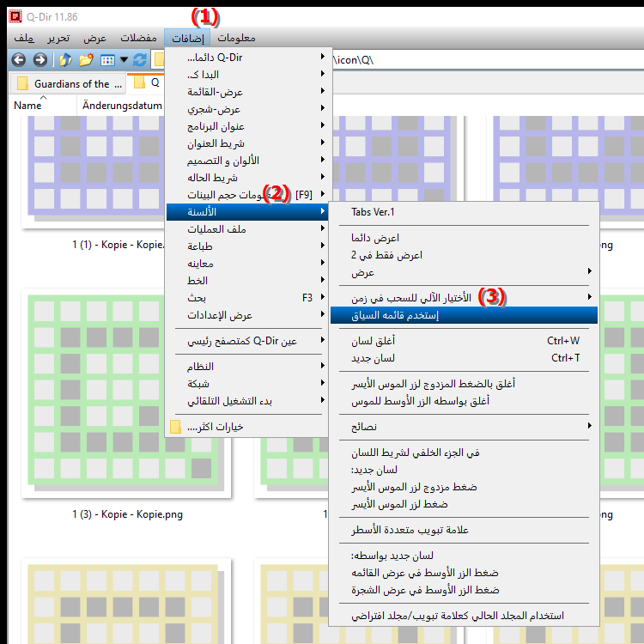Expand the عنوان البرنامج submenu
The image size is (644, 644).
(246, 126)
